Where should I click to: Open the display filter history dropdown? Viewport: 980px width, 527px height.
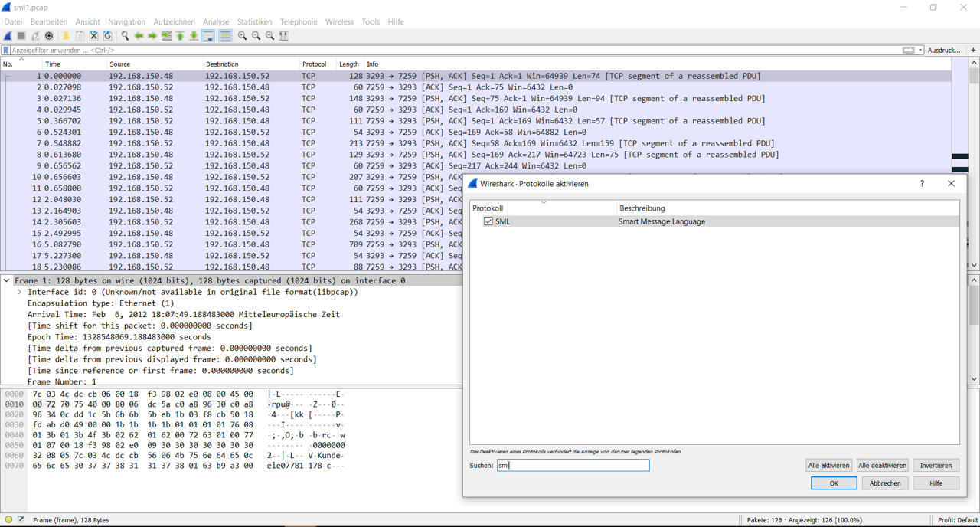pos(920,50)
